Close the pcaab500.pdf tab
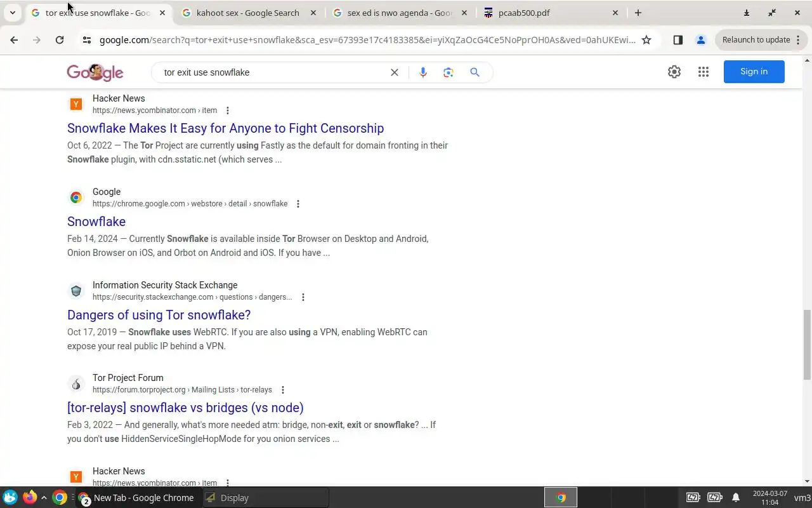812x508 pixels. pos(615,13)
